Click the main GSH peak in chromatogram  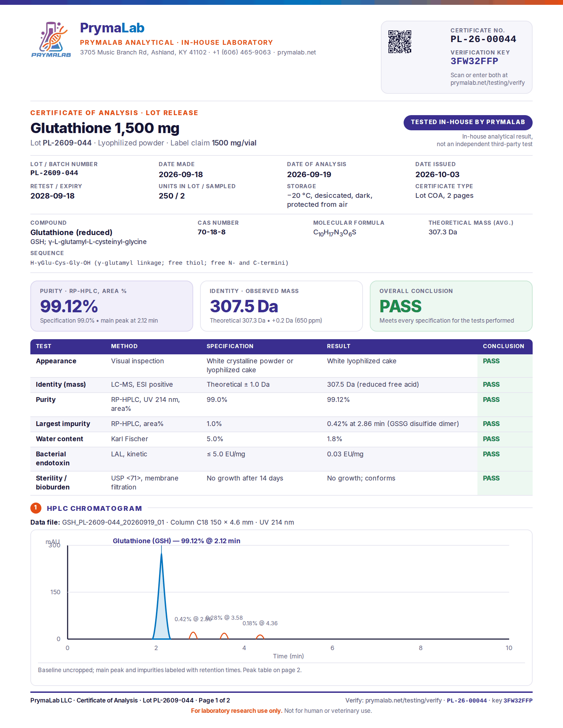point(161,596)
